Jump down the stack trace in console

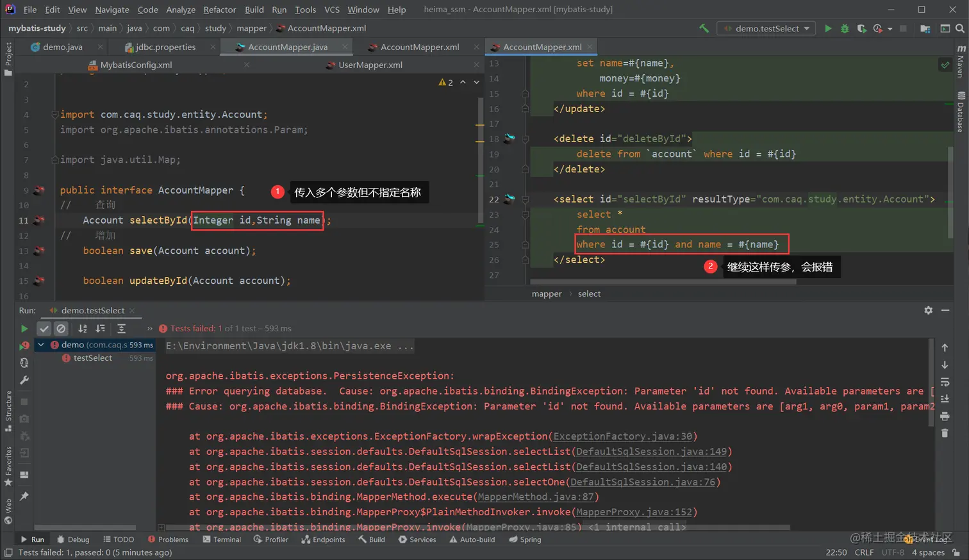[x=945, y=365]
